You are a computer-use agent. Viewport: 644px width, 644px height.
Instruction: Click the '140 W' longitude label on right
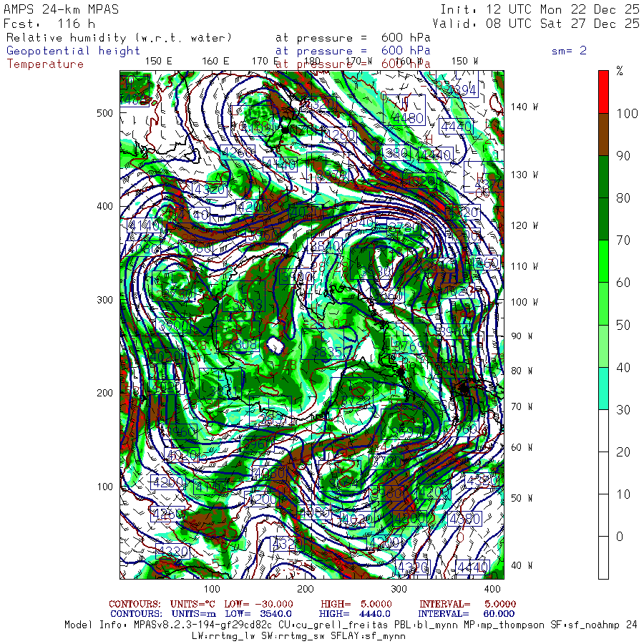pos(525,107)
